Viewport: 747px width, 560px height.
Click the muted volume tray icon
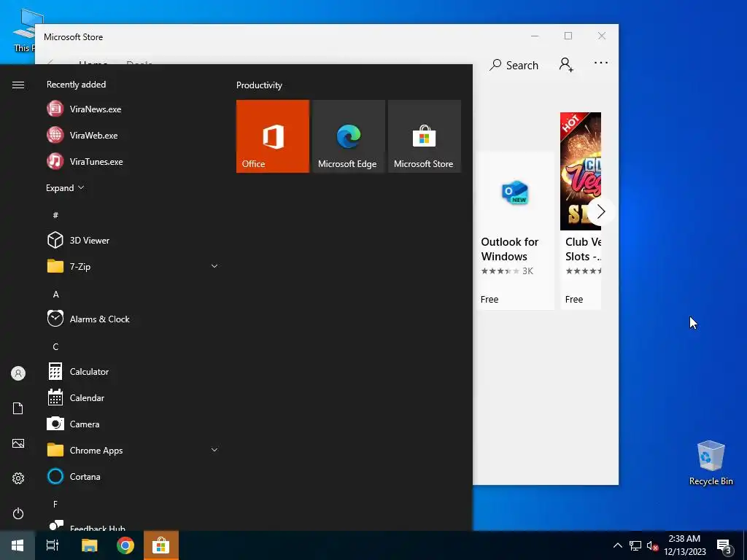(x=652, y=545)
